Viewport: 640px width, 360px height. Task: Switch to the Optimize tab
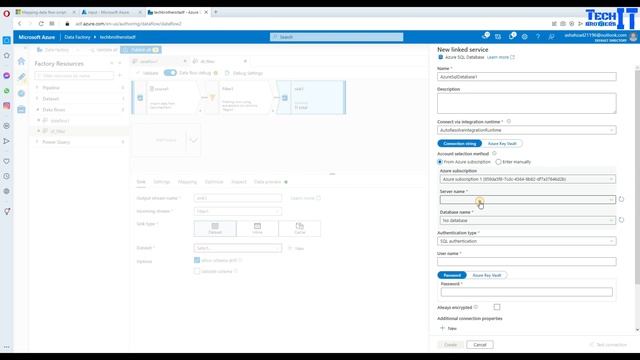point(214,182)
